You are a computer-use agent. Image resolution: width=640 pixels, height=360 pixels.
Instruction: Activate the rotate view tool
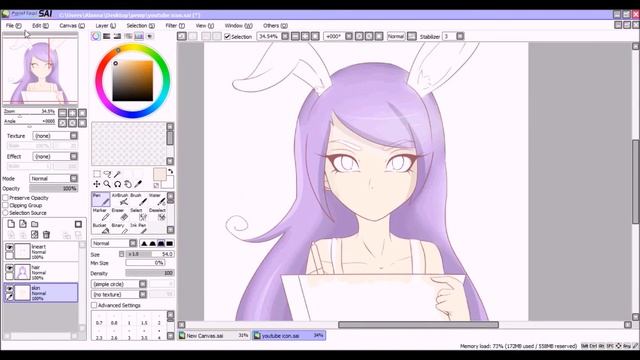118,184
